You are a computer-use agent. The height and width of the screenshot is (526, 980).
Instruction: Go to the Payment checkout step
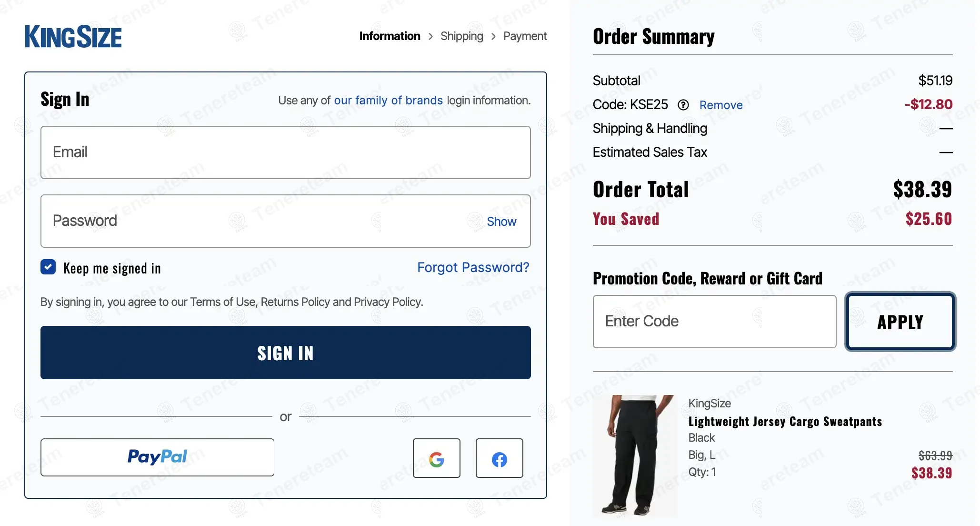[525, 36]
